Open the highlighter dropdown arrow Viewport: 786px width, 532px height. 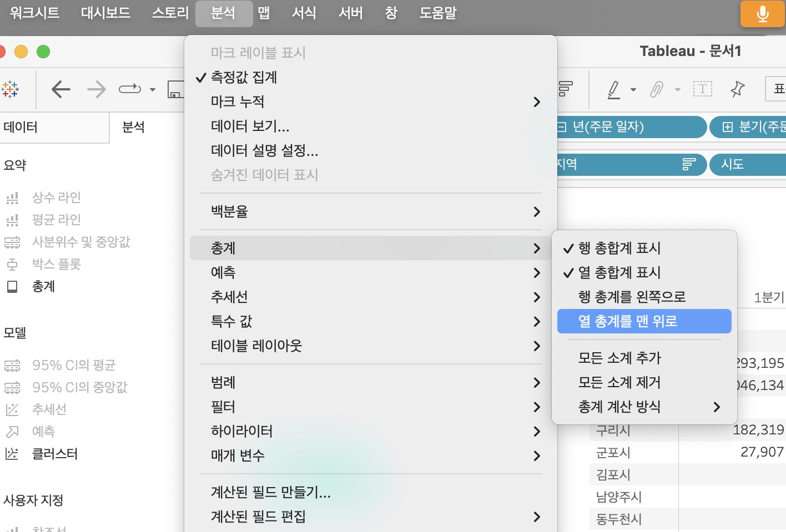click(x=633, y=89)
